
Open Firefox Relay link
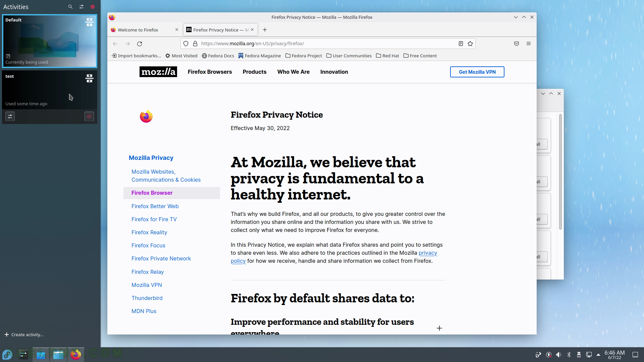coord(148,272)
